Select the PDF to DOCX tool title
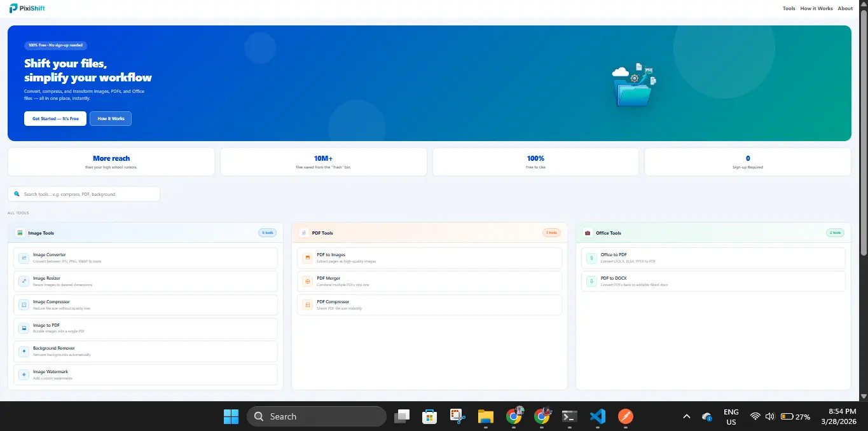Image resolution: width=868 pixels, height=431 pixels. point(614,278)
